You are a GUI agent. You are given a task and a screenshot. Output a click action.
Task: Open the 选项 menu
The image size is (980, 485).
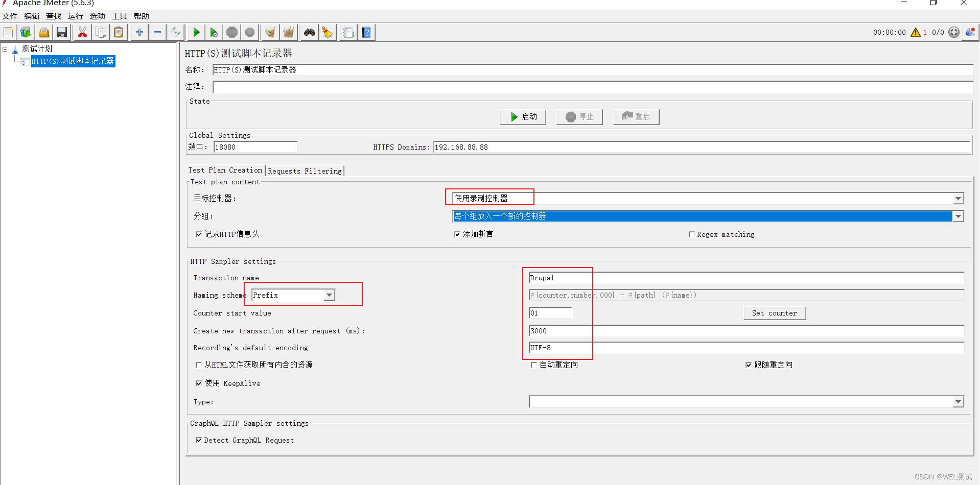[x=98, y=16]
